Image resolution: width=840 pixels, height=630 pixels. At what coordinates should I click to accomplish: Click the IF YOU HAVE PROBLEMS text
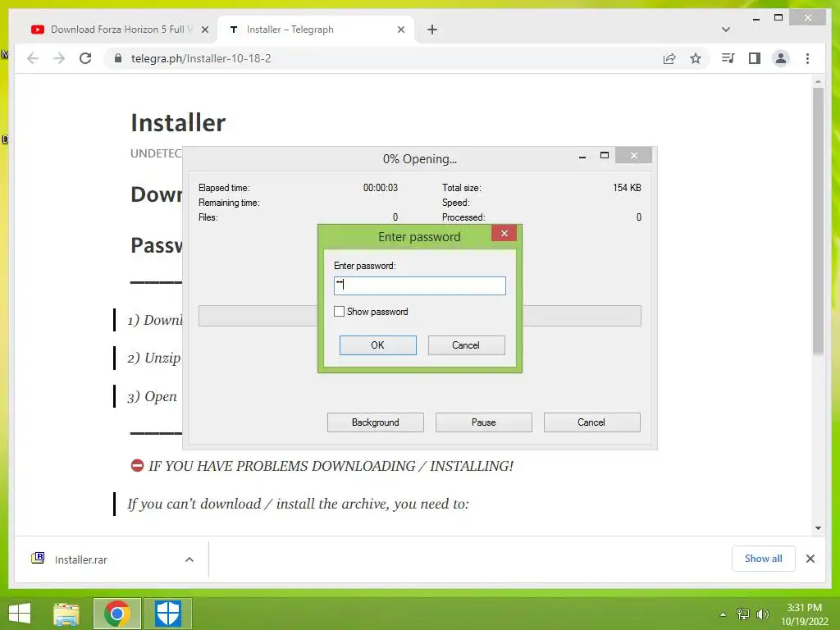331,466
